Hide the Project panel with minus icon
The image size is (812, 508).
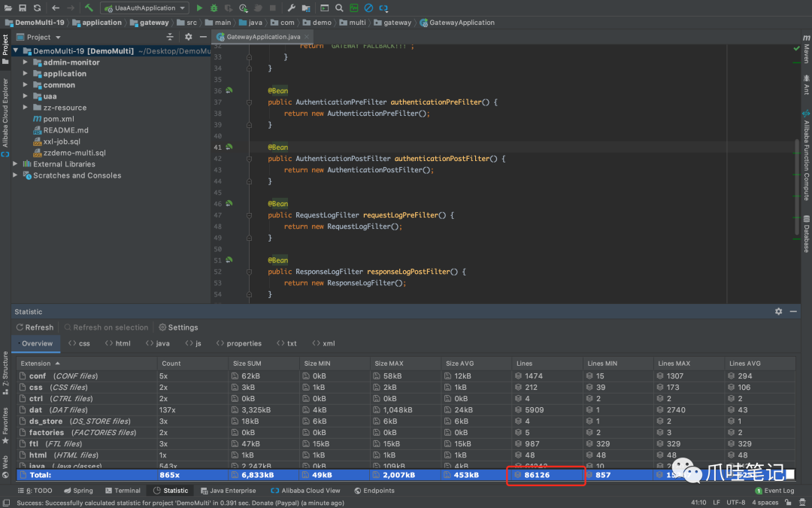point(203,37)
